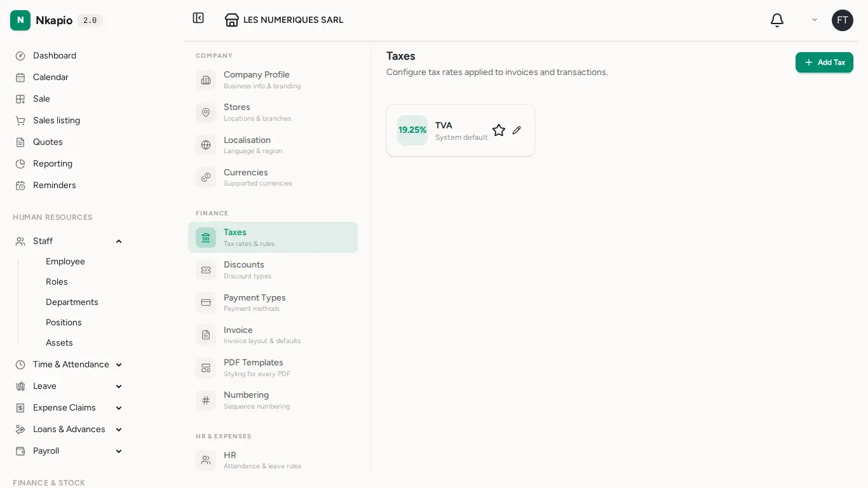This screenshot has width=868, height=488.
Task: Go to PDF Templates settings
Action: click(273, 368)
